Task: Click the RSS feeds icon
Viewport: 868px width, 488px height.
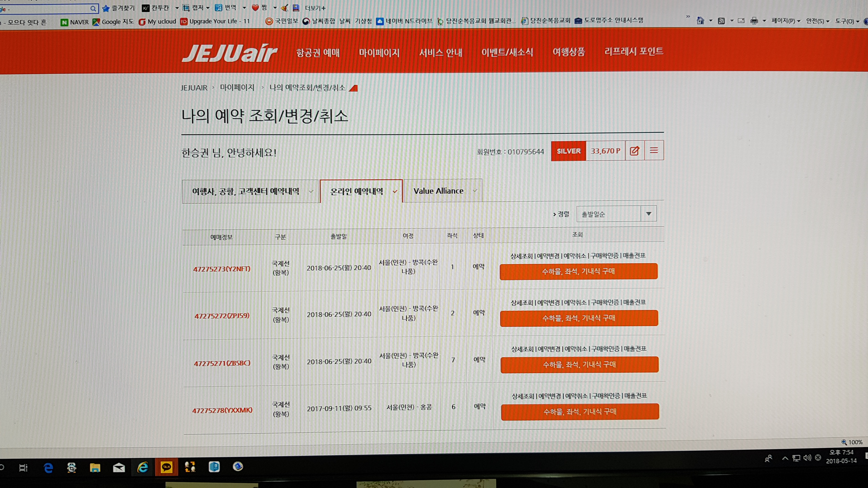Action: (722, 21)
